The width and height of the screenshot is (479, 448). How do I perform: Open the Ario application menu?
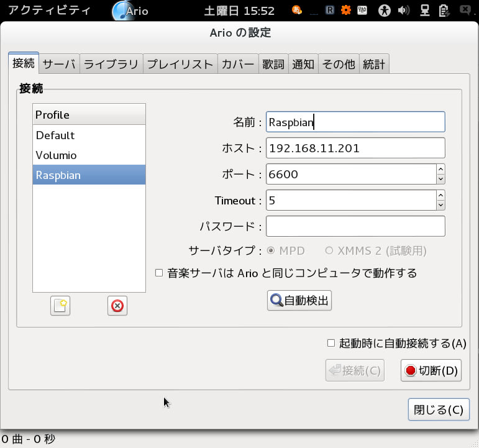pyautogui.click(x=130, y=11)
